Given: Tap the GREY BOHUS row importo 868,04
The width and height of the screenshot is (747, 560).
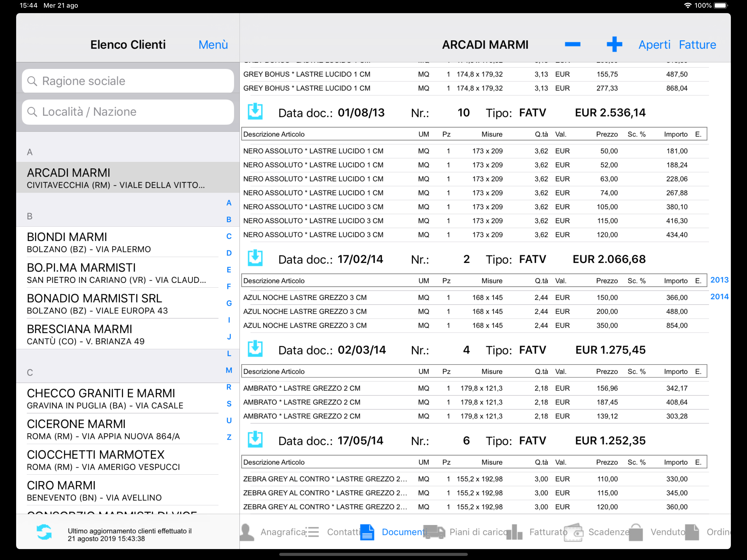Looking at the screenshot, I should [474, 88].
